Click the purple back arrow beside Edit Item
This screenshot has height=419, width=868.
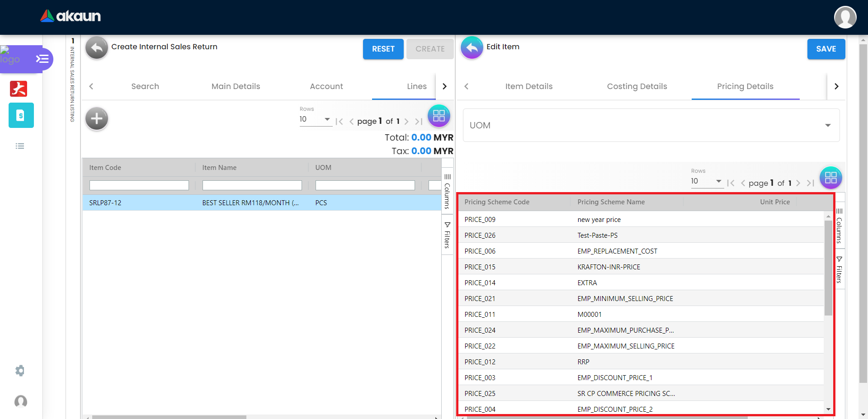point(472,48)
